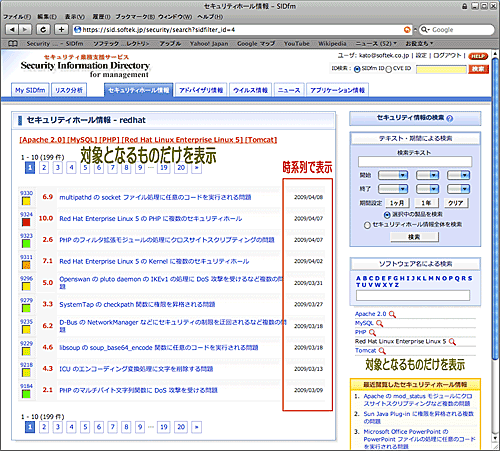Add bookmark with the plus button

pos(61,30)
